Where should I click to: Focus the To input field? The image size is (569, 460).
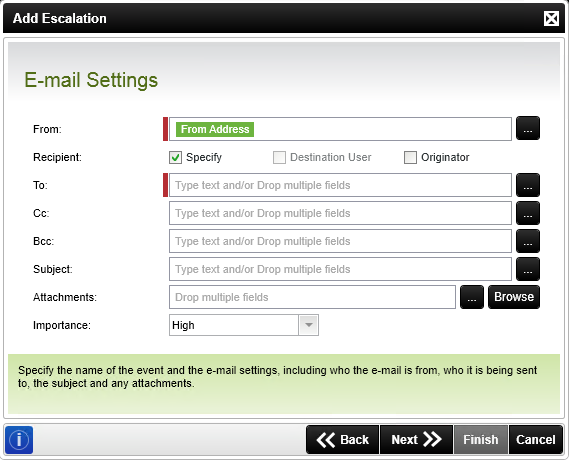340,185
